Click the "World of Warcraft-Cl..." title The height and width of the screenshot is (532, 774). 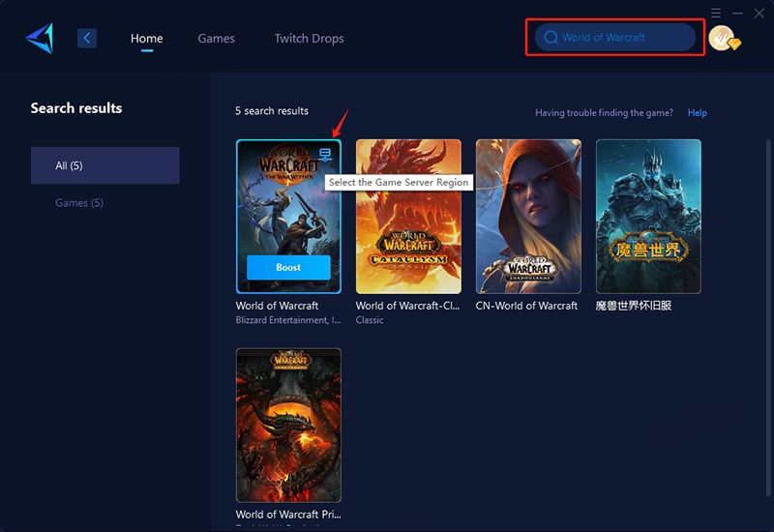[407, 306]
